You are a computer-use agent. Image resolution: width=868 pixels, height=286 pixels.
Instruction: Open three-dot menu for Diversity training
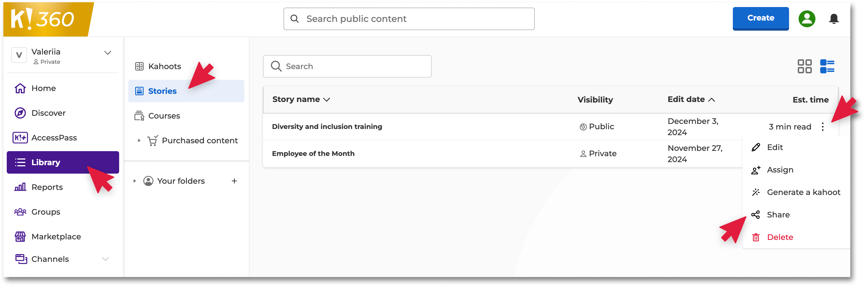click(822, 127)
